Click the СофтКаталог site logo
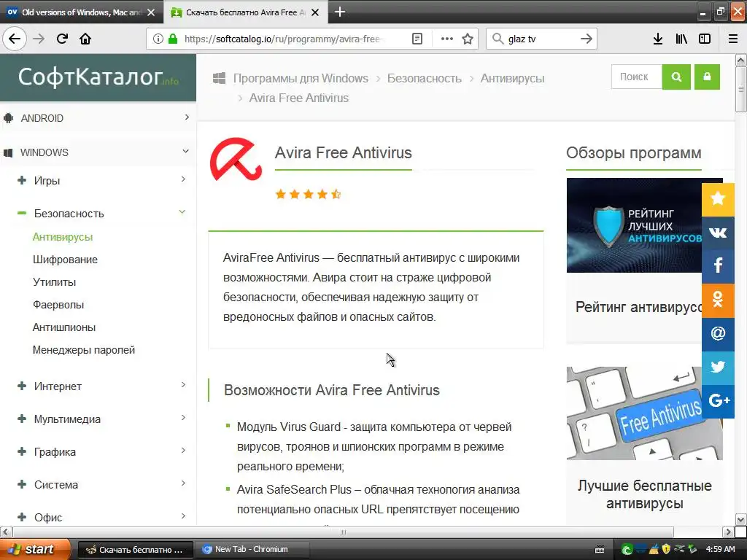Screen dimensions: 747x560 98,77
